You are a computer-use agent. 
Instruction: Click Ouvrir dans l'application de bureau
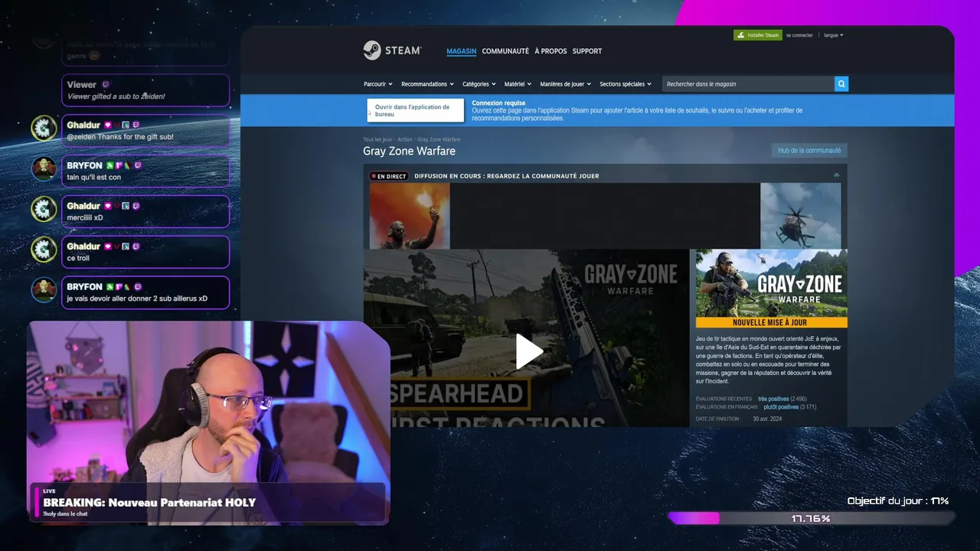tap(416, 110)
